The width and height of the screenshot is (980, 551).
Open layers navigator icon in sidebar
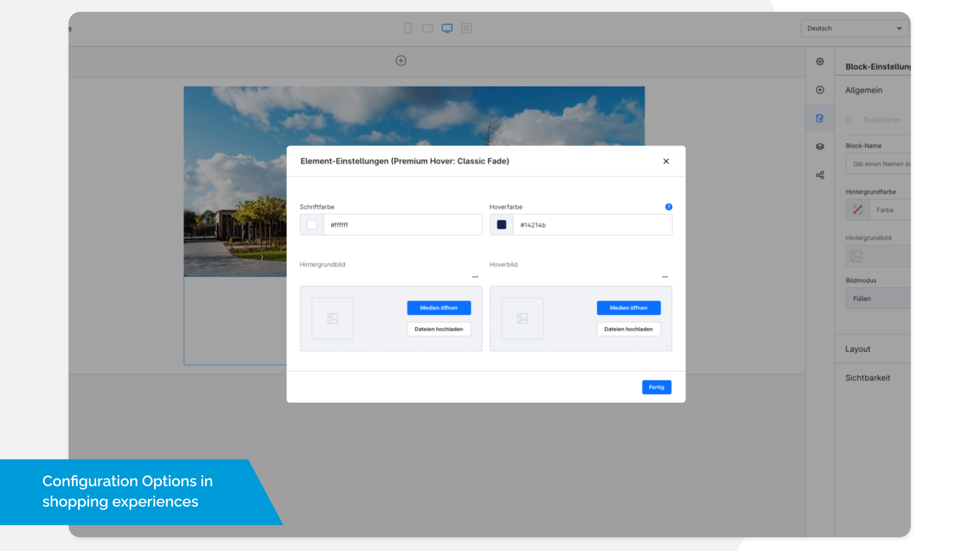[x=820, y=146]
